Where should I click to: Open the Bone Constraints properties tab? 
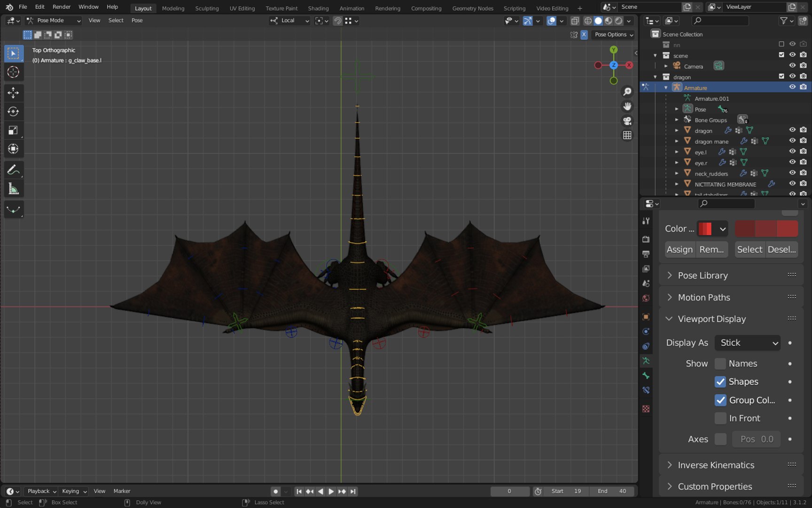click(x=646, y=390)
